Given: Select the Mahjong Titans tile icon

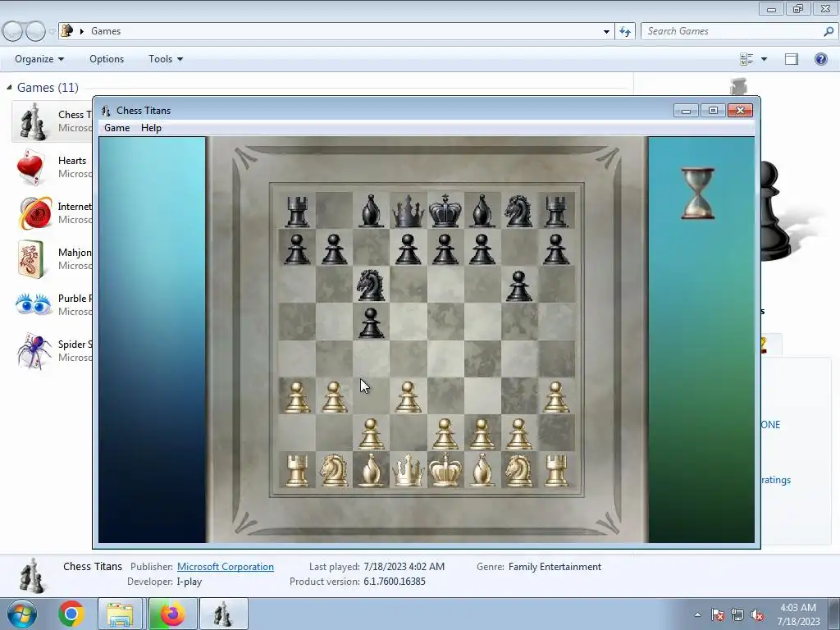Looking at the screenshot, I should (30, 259).
